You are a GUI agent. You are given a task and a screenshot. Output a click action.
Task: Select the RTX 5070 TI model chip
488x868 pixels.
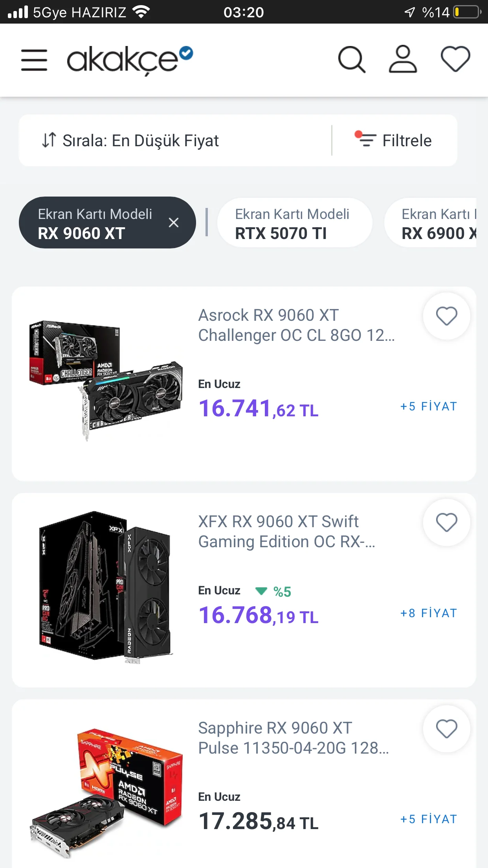[292, 223]
